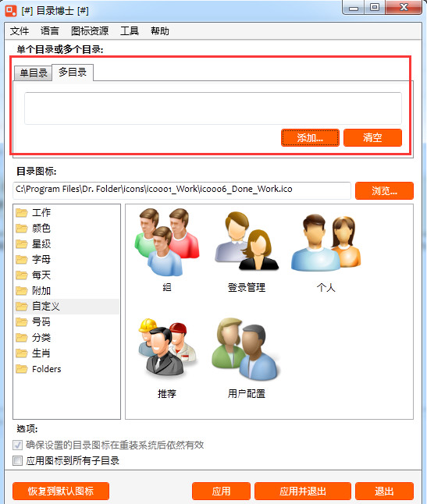Click 恢复到默认图标 button
The height and width of the screenshot is (504, 427).
point(61,491)
